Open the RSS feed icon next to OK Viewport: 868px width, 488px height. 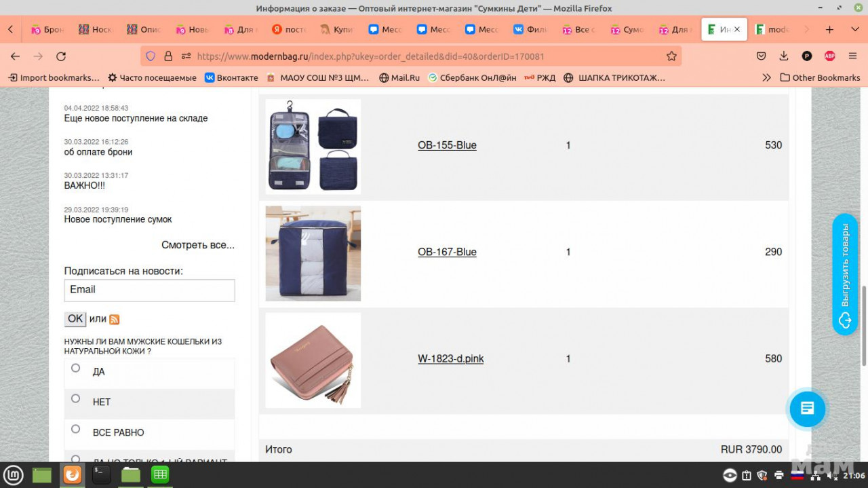coord(115,319)
